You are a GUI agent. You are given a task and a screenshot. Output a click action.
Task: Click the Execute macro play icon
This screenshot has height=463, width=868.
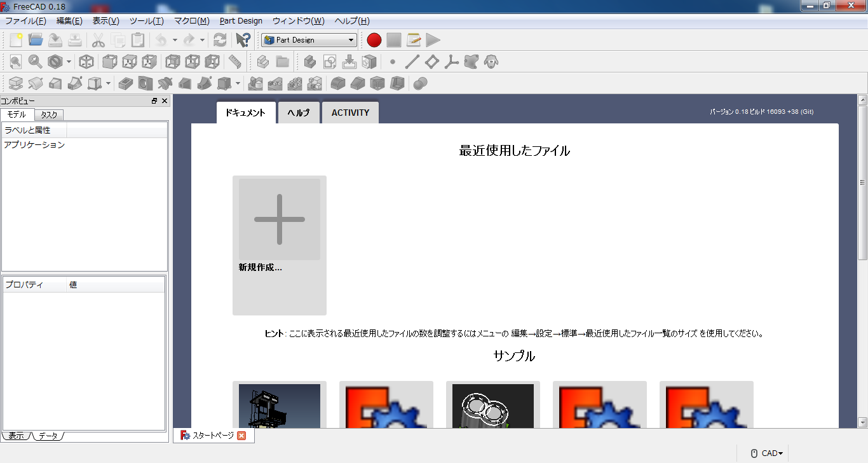click(x=433, y=40)
